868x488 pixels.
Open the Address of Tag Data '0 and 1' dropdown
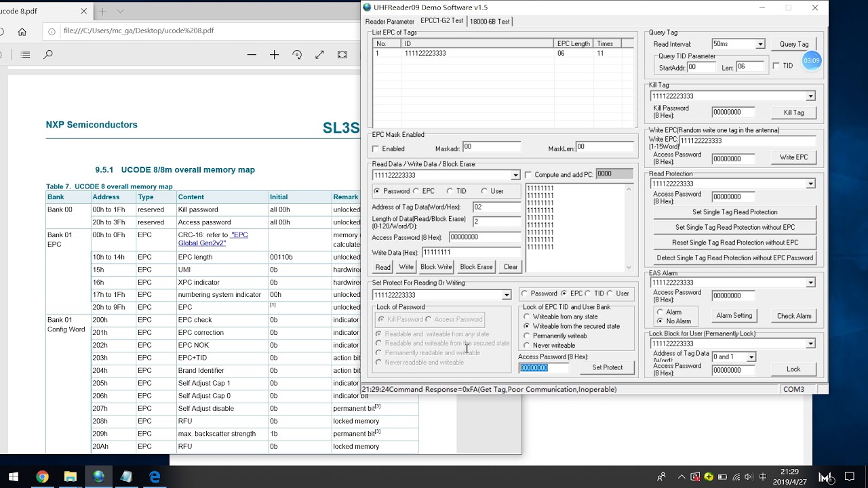(x=751, y=357)
